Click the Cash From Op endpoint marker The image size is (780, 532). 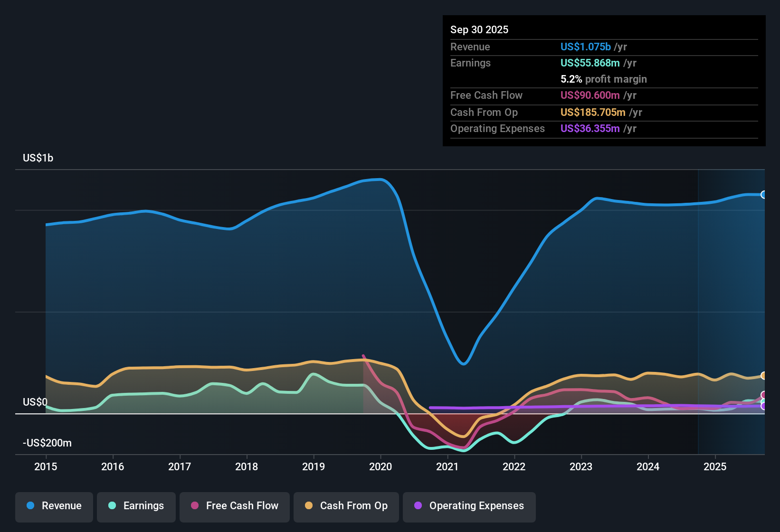pos(764,375)
